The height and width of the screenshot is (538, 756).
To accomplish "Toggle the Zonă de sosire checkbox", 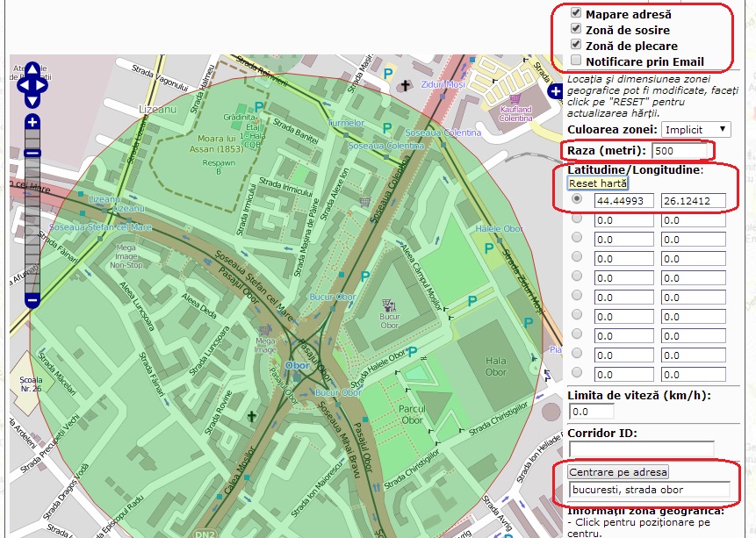I will 576,30.
